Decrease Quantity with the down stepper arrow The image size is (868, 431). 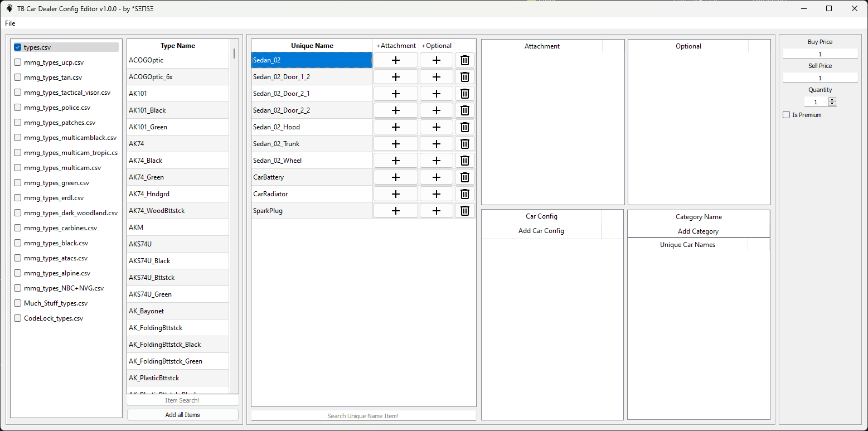[x=832, y=104]
